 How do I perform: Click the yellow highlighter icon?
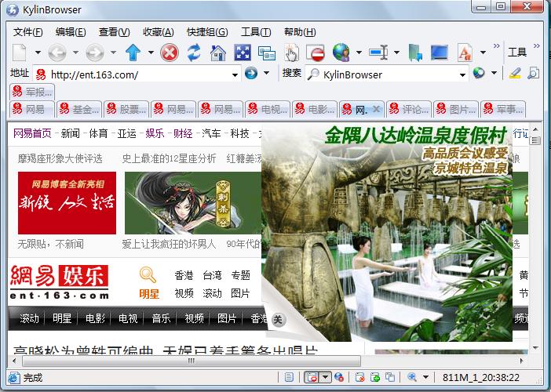coord(515,74)
